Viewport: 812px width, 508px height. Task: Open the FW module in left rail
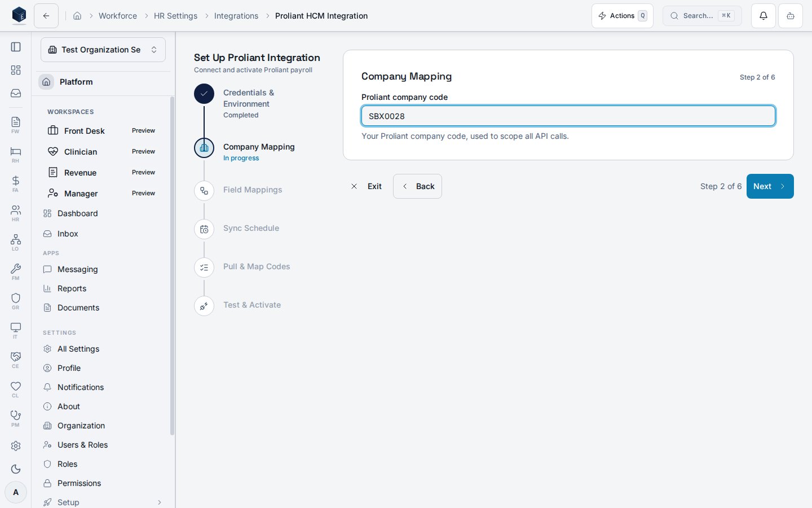(x=16, y=125)
